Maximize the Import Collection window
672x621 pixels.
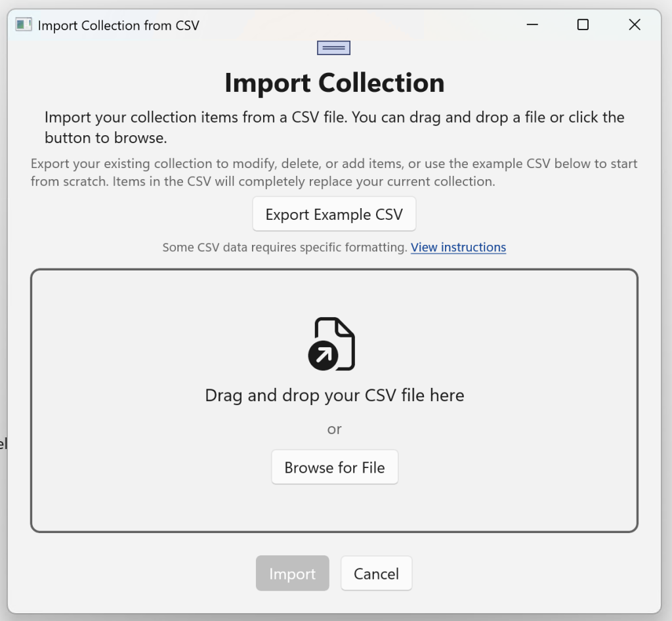tap(583, 24)
